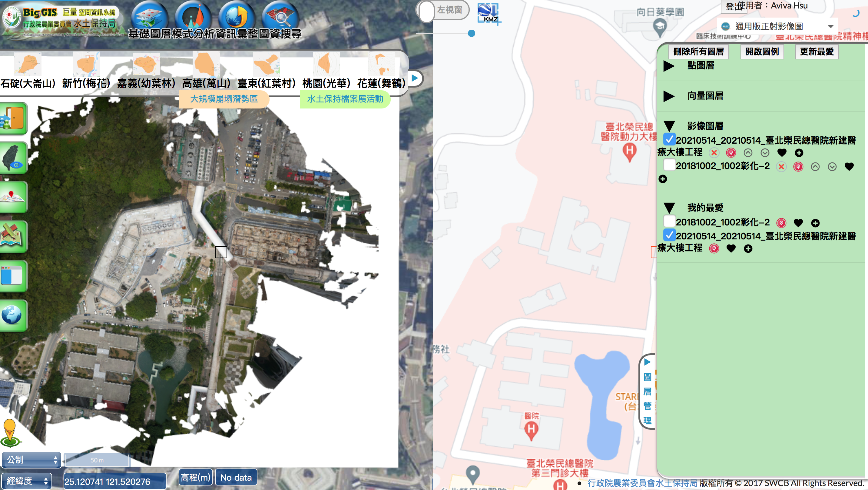
Task: Click the 分析 mode compass icon
Action: [x=193, y=17]
